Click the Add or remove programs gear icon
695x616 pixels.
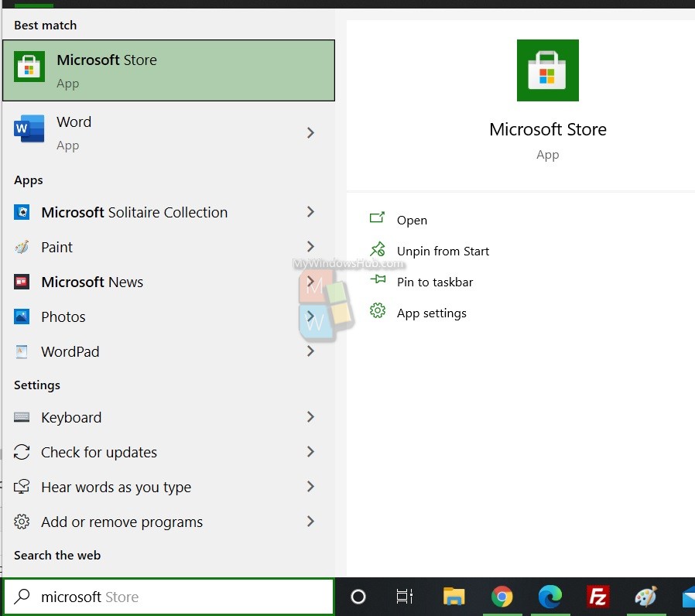tap(22, 522)
